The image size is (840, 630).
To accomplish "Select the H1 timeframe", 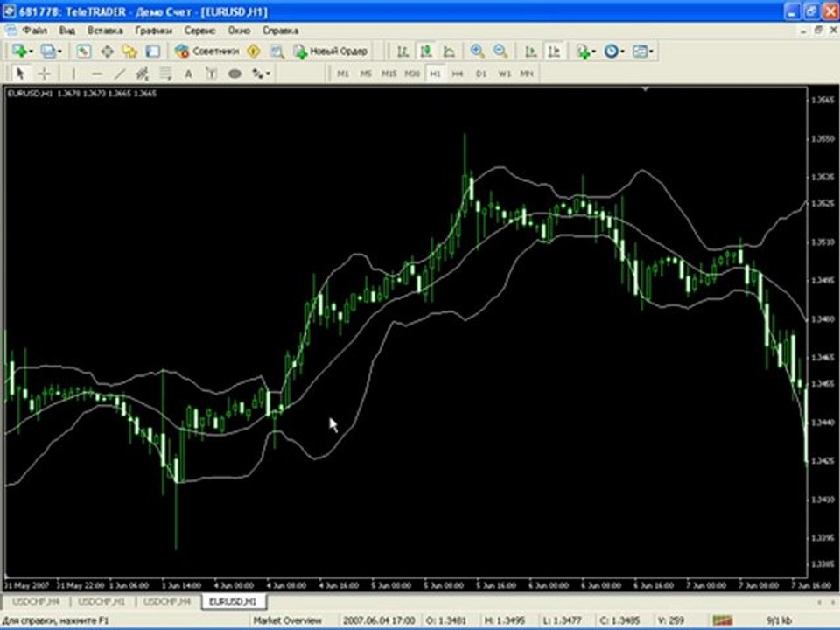I will (x=435, y=73).
